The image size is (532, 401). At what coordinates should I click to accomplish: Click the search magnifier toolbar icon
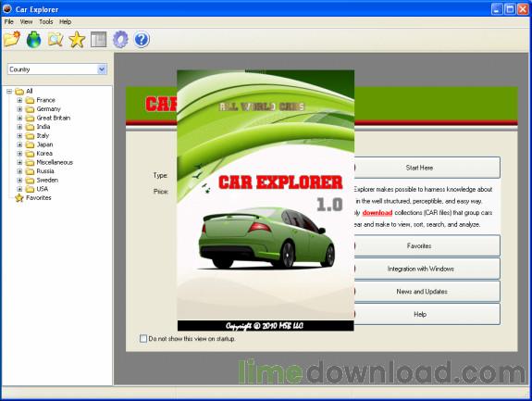[x=56, y=40]
